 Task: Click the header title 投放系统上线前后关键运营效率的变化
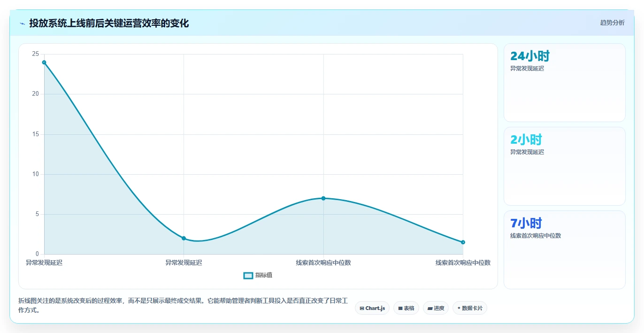109,23
